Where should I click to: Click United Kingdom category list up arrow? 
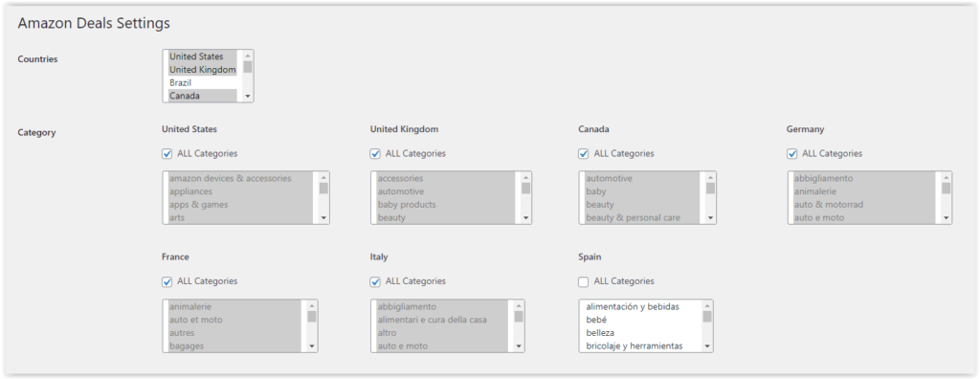tap(525, 178)
